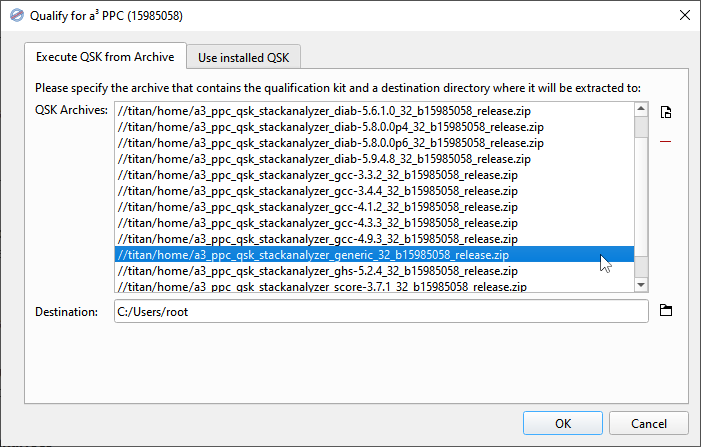Select the diab-5.9.4.8 archive entry
This screenshot has height=447, width=701.
pyautogui.click(x=374, y=159)
